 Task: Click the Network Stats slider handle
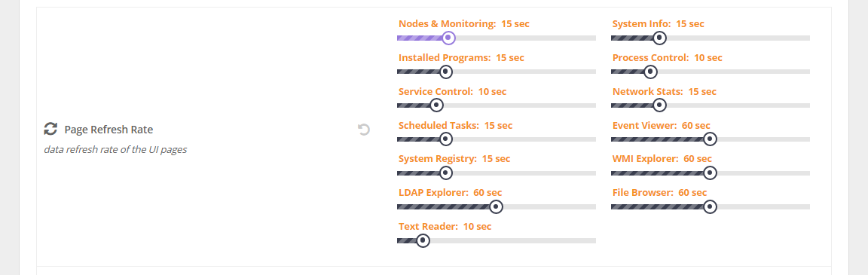659,105
